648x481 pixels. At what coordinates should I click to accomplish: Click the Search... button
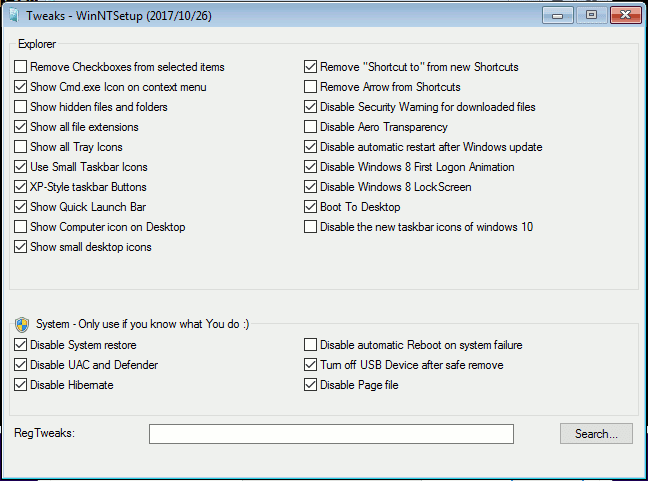pyautogui.click(x=596, y=433)
